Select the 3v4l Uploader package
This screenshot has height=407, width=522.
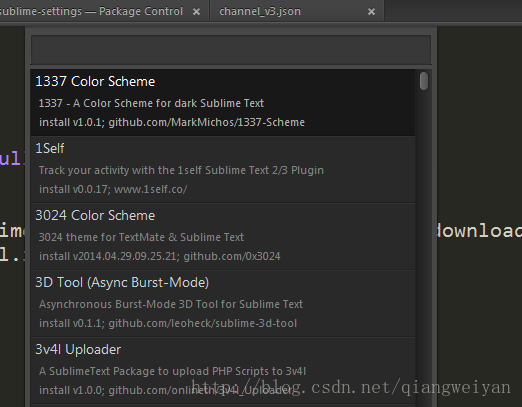pos(223,371)
